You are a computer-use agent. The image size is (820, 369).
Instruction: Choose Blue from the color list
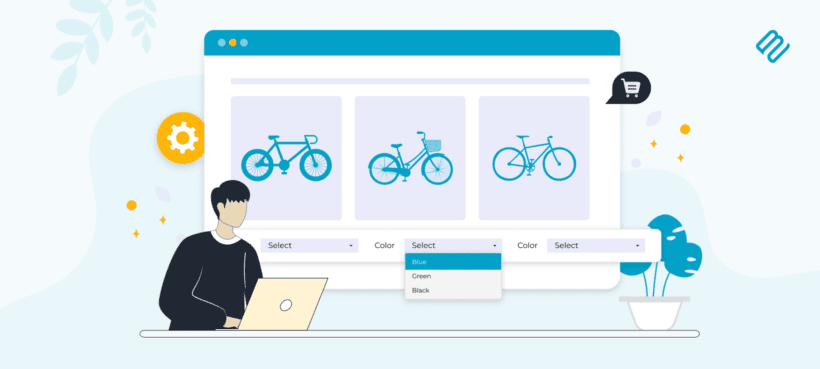(x=453, y=262)
